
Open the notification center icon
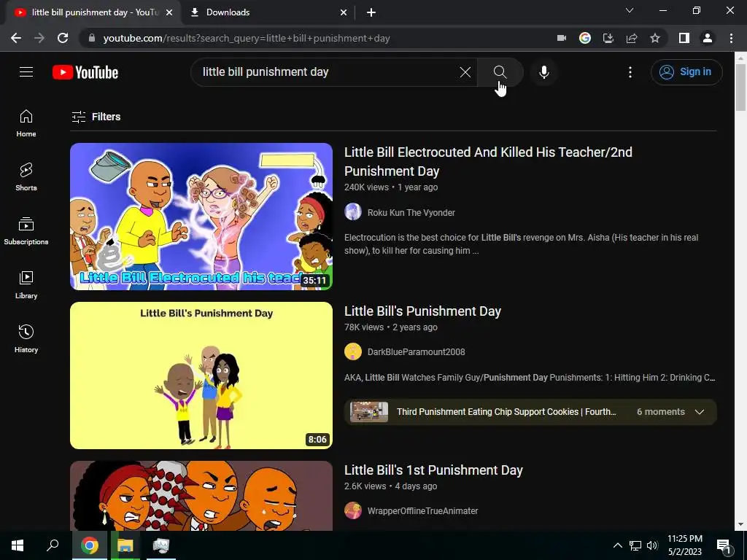pyautogui.click(x=724, y=545)
